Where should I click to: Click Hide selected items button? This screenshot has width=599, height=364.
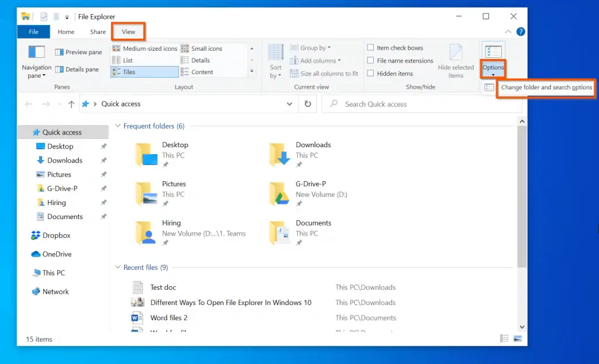click(x=456, y=62)
